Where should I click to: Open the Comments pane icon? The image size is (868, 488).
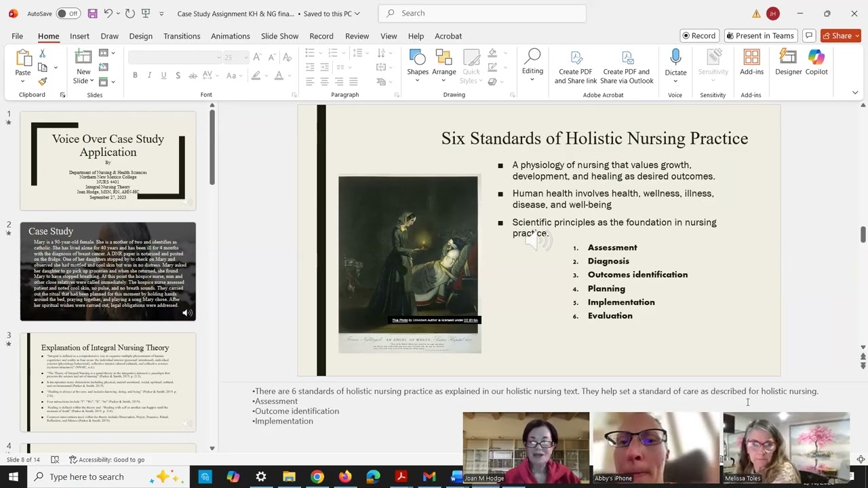pos(808,36)
